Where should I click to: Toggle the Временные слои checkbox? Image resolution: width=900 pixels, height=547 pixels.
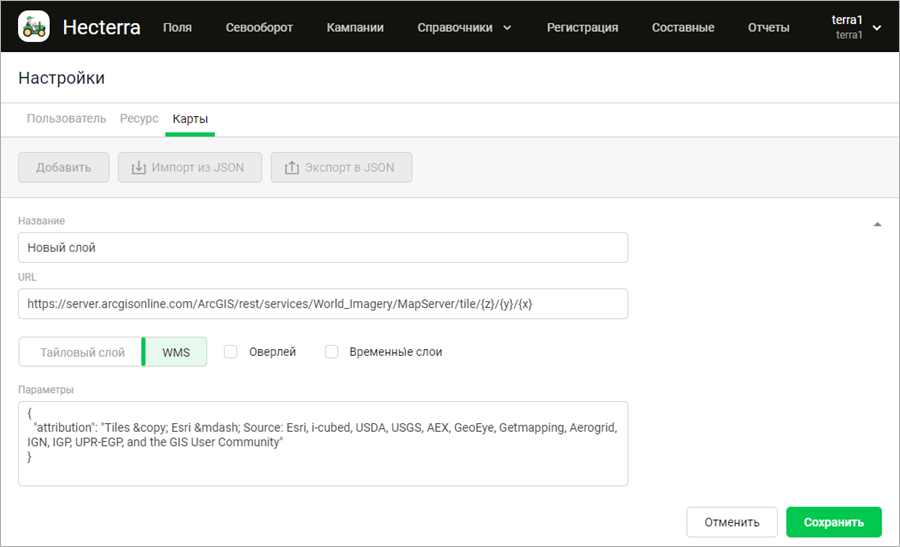(x=332, y=352)
